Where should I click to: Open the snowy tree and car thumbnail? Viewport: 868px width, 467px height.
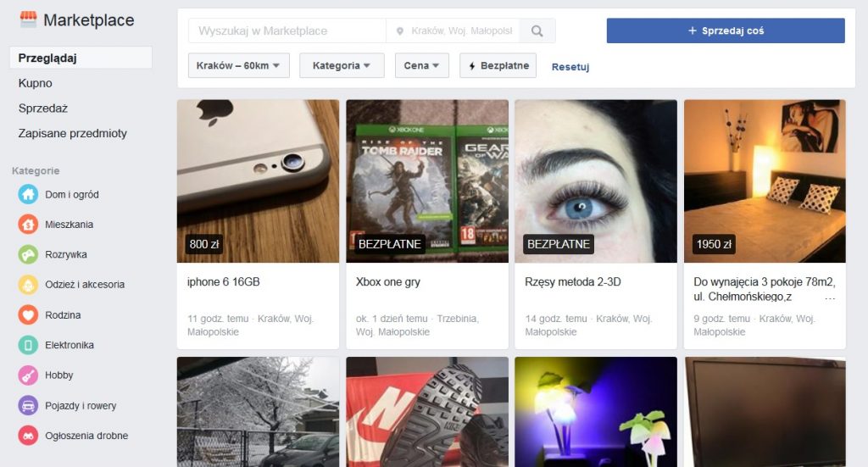[x=258, y=412]
